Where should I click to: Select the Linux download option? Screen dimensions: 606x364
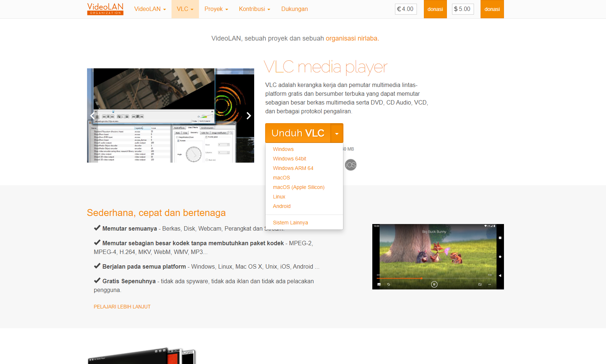click(279, 197)
